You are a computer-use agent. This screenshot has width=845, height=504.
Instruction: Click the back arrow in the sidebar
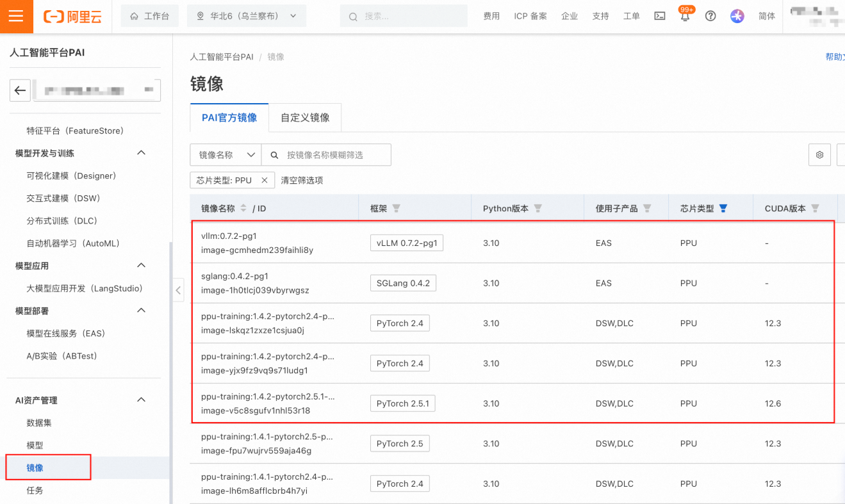click(20, 90)
